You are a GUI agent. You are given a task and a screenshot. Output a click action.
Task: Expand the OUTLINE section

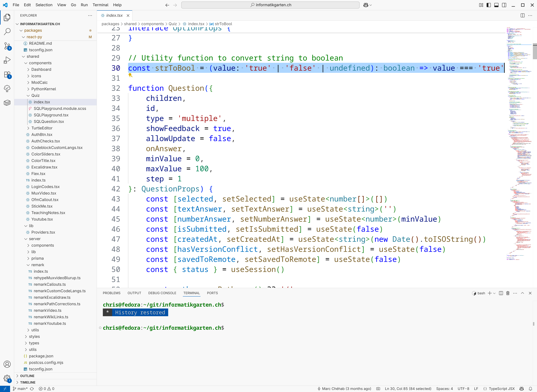coord(27,376)
